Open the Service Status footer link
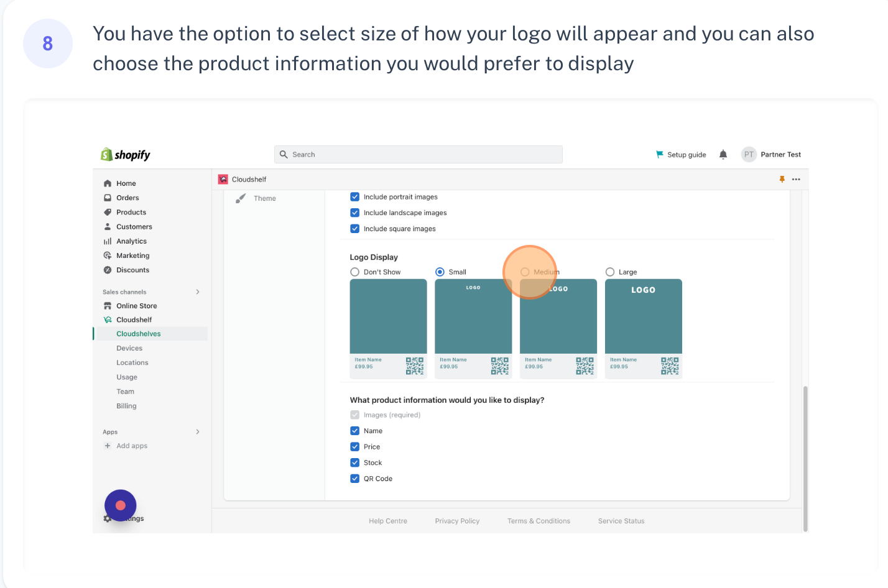 pos(621,521)
